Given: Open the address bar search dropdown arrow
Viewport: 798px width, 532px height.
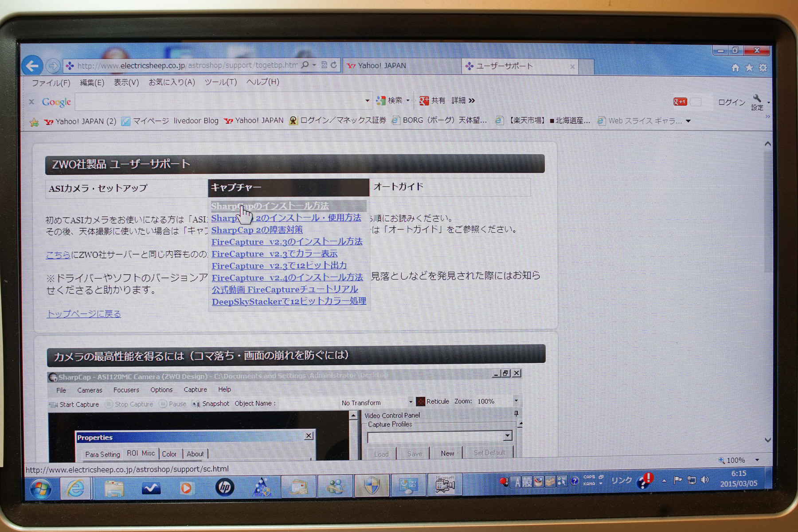Looking at the screenshot, I should pos(314,65).
